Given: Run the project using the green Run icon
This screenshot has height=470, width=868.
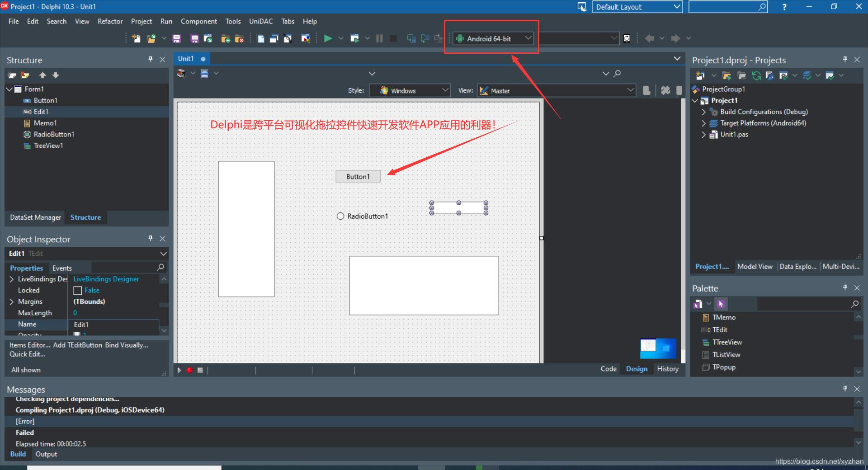Looking at the screenshot, I should [328, 38].
